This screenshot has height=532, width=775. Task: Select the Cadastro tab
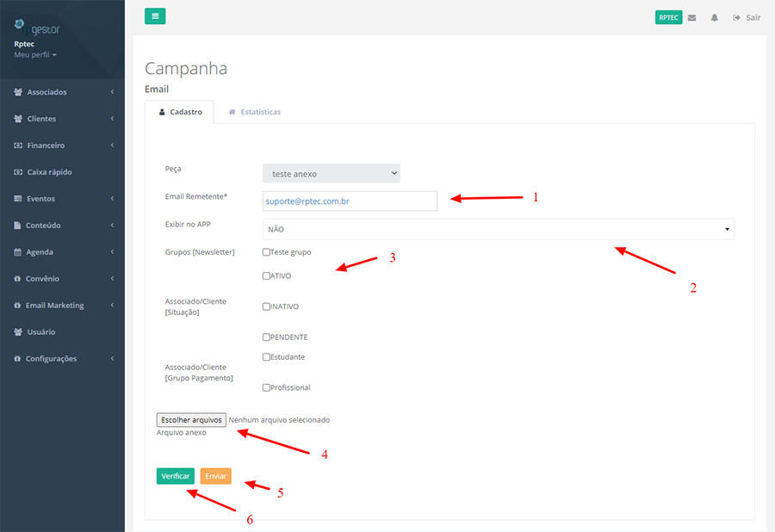tap(180, 112)
